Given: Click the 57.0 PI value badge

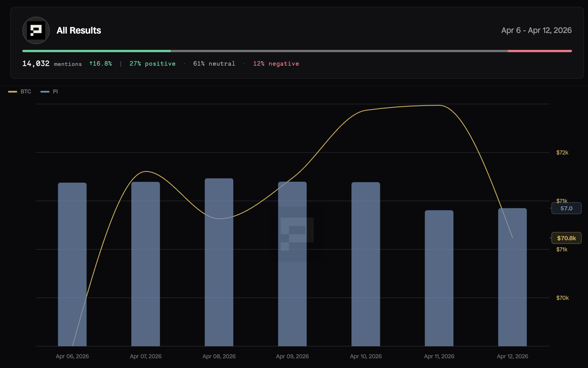Looking at the screenshot, I should coord(566,208).
